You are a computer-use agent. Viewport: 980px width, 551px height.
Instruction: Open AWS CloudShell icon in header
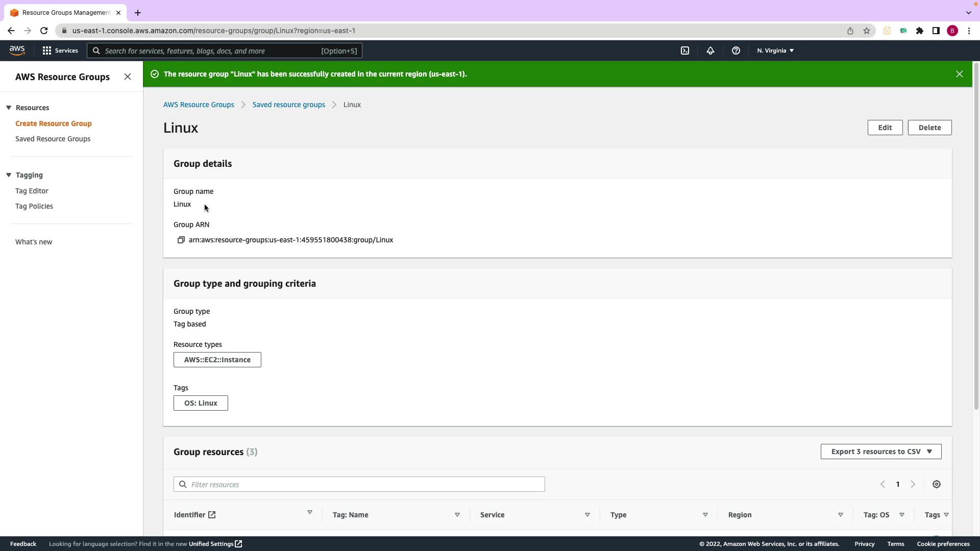tap(685, 51)
